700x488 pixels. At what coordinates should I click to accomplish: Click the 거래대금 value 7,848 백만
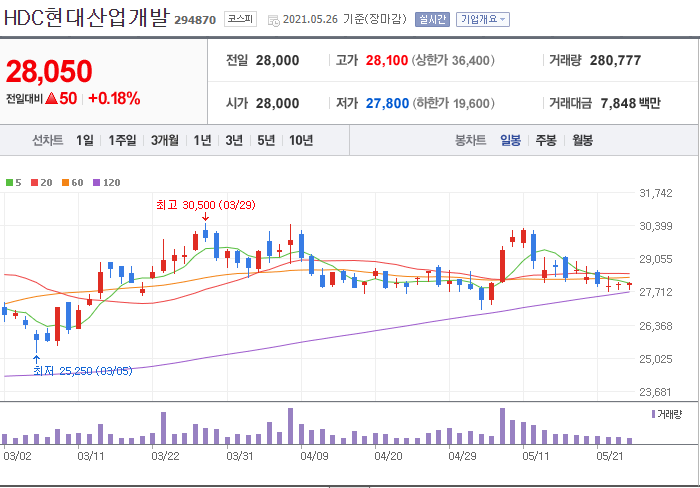click(630, 103)
